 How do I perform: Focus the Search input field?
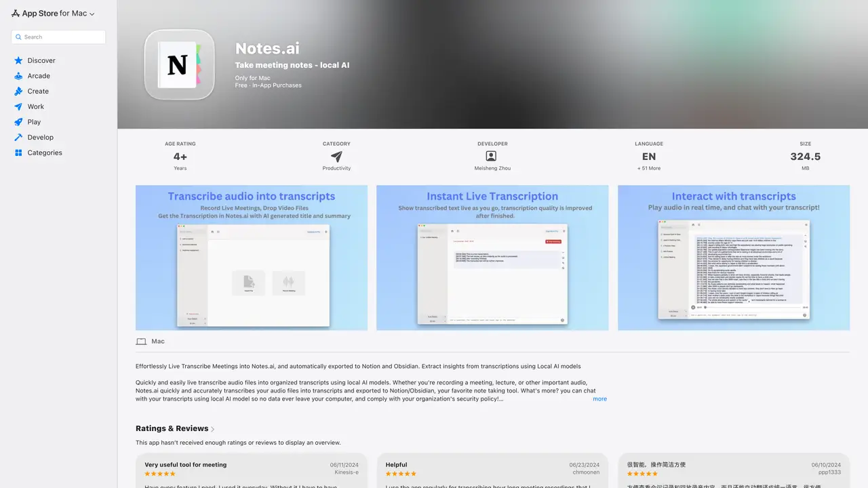[58, 37]
